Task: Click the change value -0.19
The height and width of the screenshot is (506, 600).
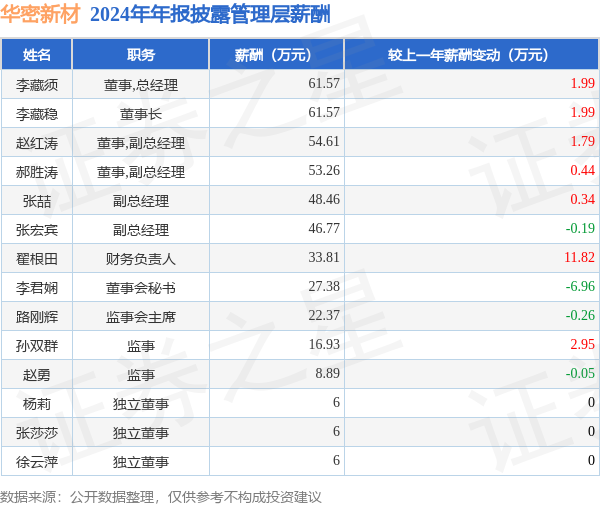Action: (x=580, y=228)
